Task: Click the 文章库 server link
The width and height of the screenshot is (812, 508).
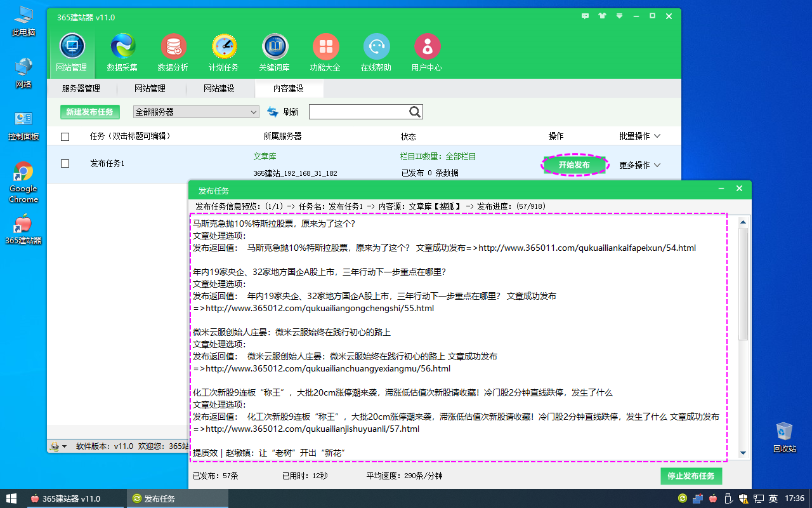Action: [265, 156]
